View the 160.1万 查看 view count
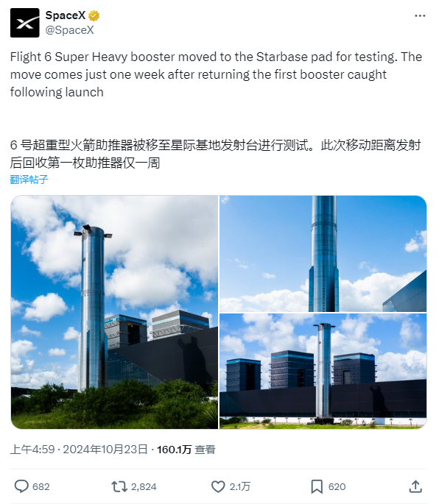This screenshot has height=504, width=439. coord(186,450)
